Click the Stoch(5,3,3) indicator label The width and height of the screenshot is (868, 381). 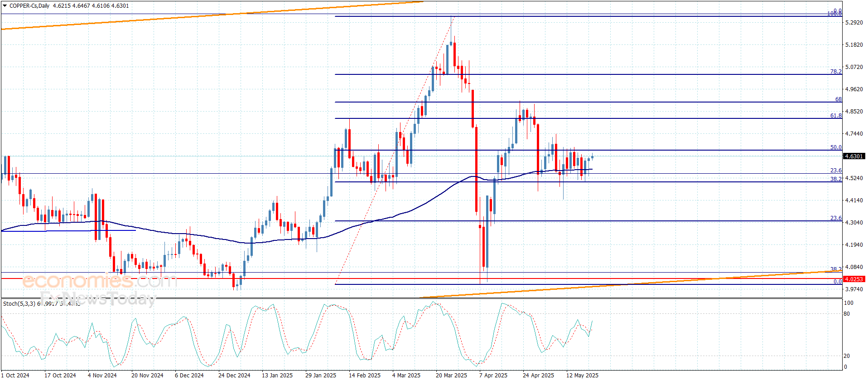[19, 303]
